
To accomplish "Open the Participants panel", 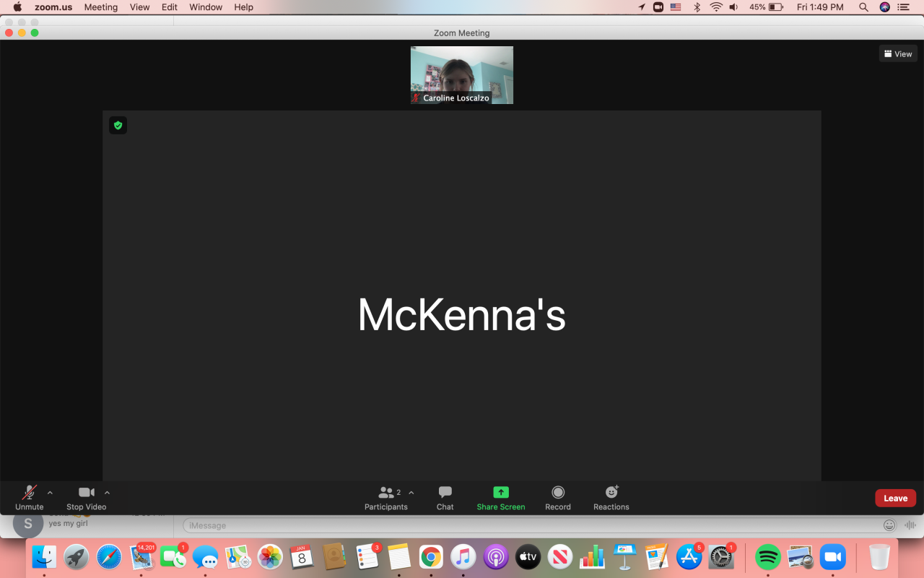I will click(x=386, y=497).
